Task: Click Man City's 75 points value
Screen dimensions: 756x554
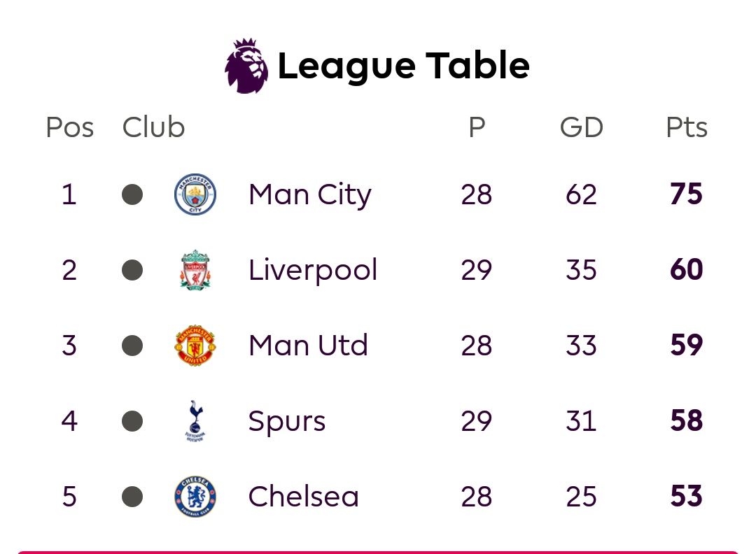Action: click(x=686, y=194)
